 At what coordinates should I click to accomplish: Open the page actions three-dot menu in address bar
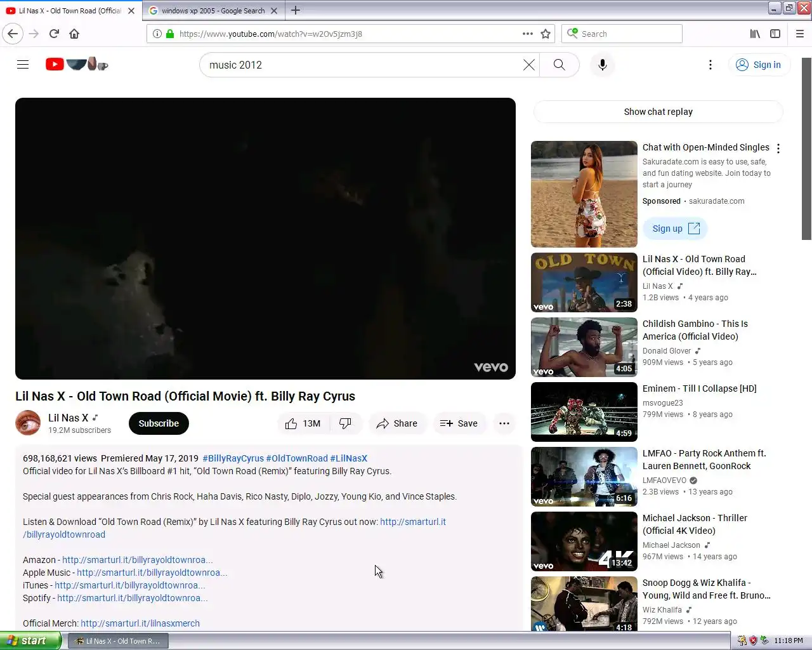tap(528, 34)
